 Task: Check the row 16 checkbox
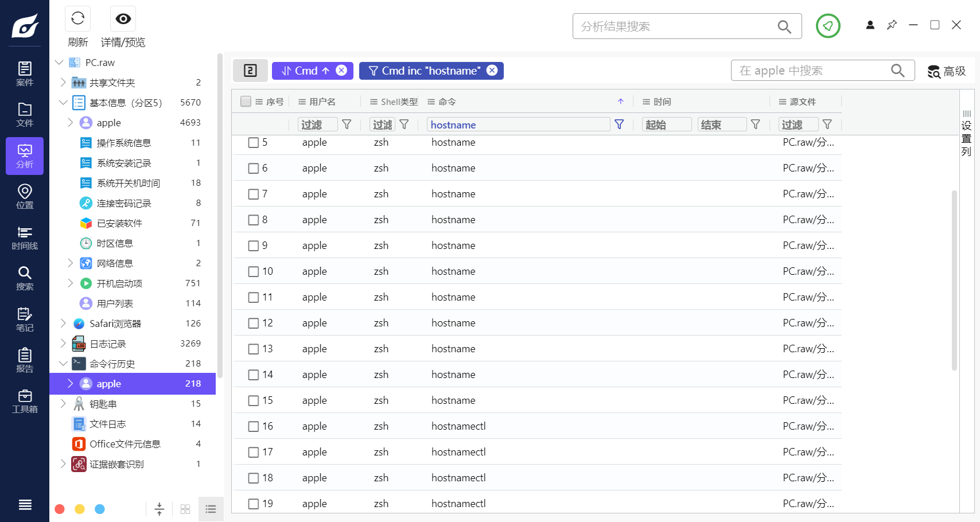(x=254, y=426)
